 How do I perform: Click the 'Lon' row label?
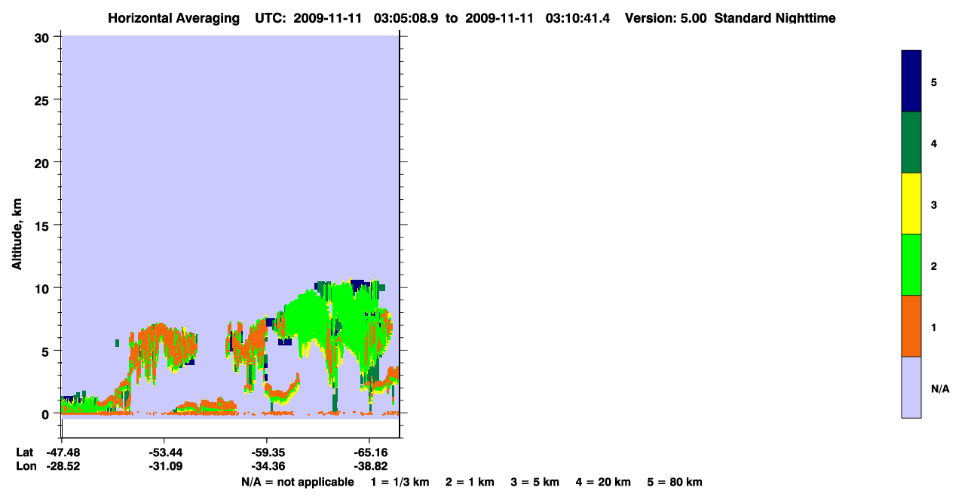pyautogui.click(x=26, y=467)
